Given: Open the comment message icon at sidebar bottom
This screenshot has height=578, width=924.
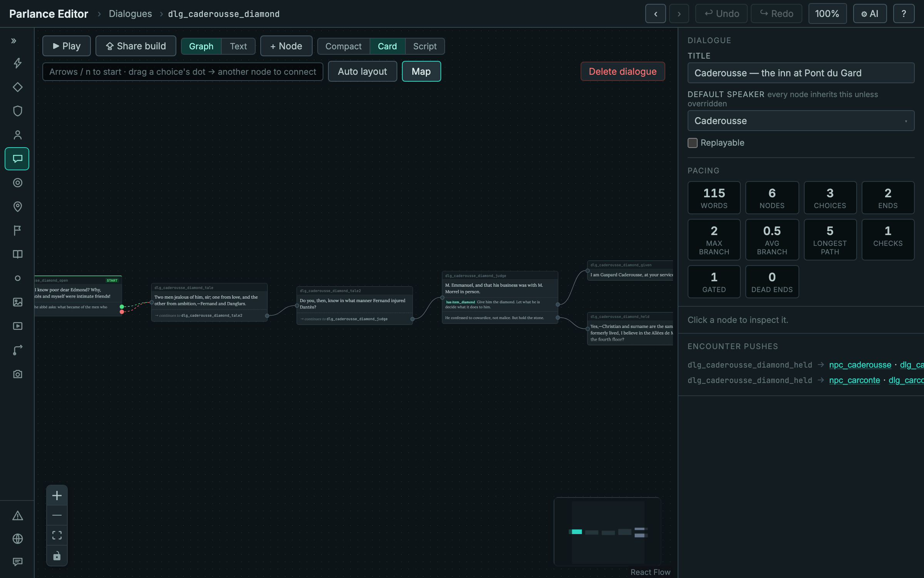Looking at the screenshot, I should (17, 562).
